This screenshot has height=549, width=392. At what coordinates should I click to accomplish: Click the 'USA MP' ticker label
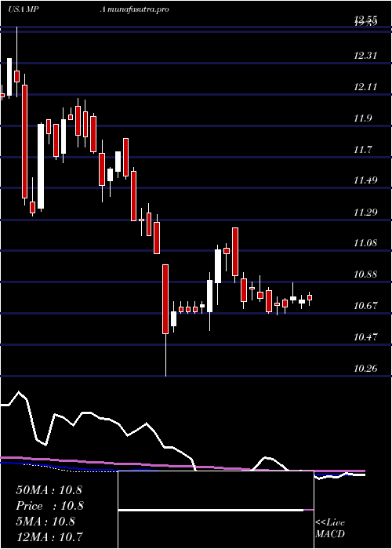click(25, 9)
